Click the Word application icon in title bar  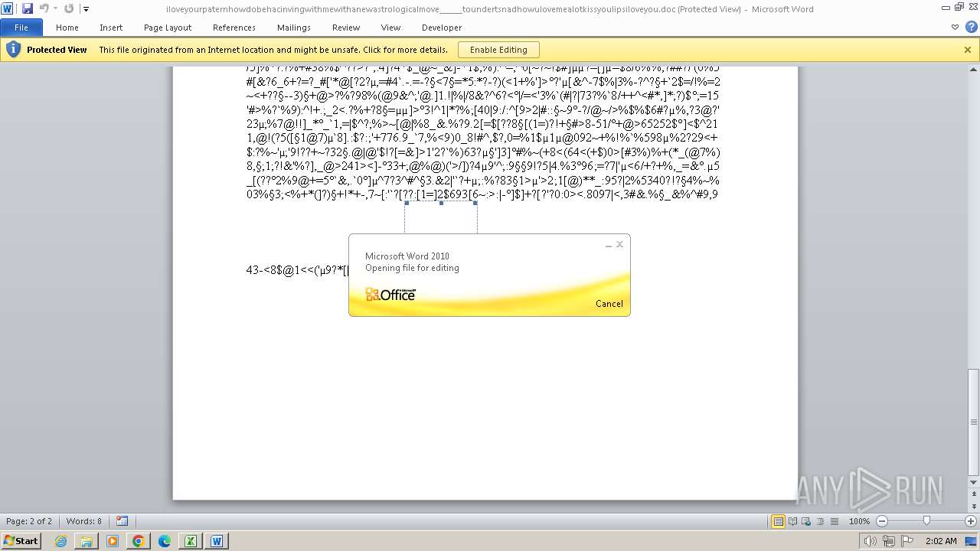point(7,8)
